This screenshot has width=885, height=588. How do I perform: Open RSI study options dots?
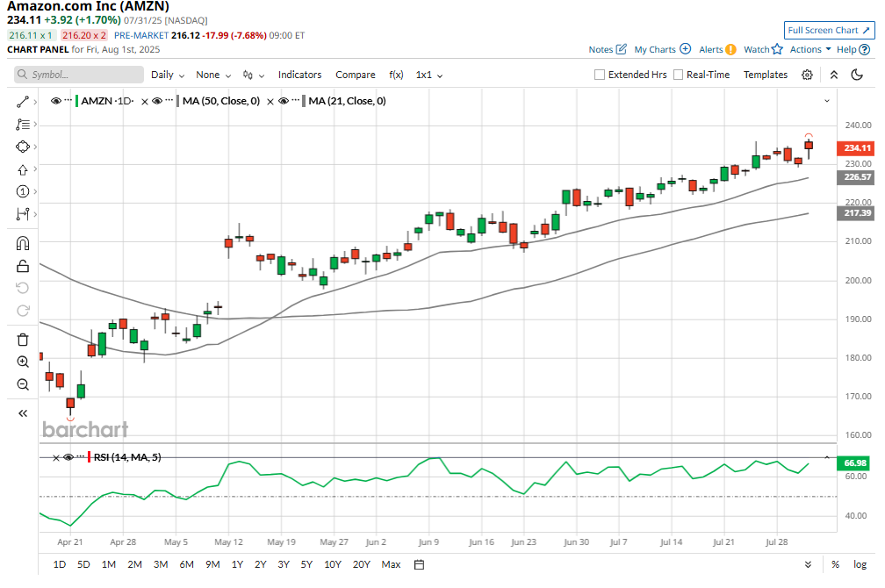point(81,456)
